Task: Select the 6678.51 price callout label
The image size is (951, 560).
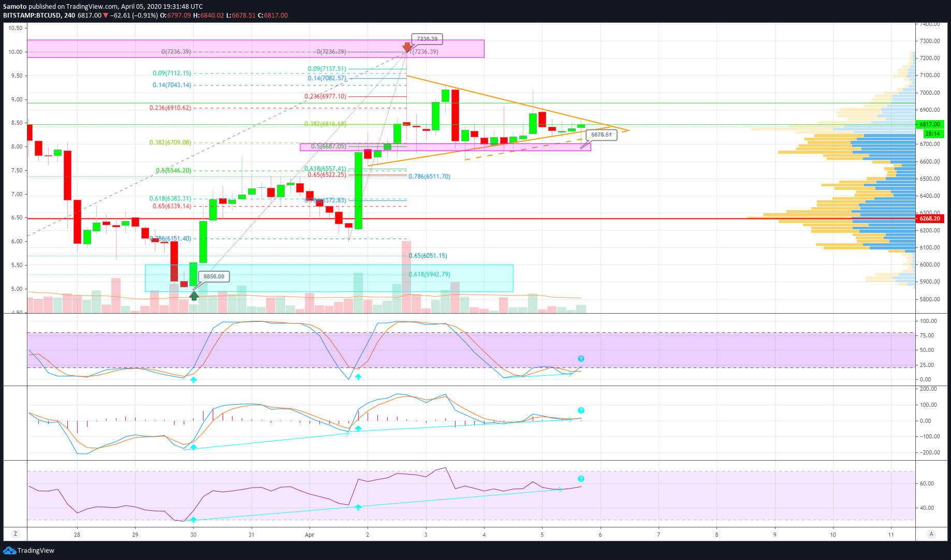Action: tap(602, 135)
